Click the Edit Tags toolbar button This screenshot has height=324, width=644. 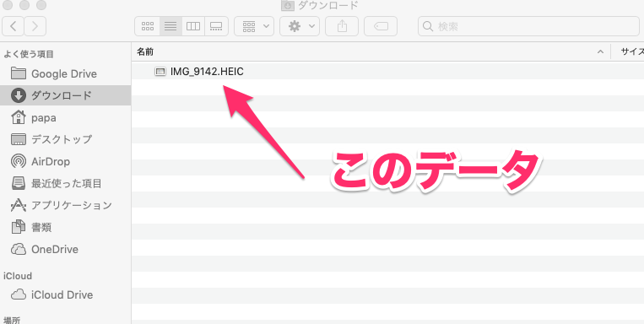pos(381,27)
